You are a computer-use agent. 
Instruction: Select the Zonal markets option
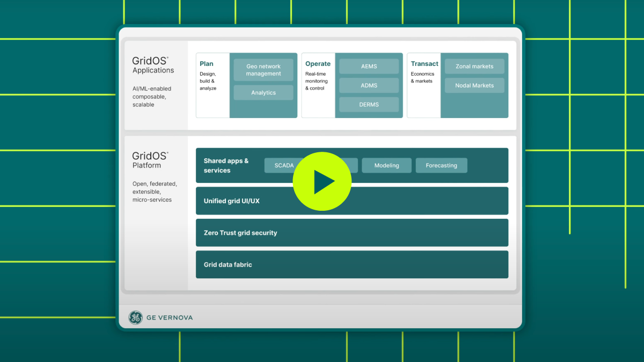click(474, 66)
